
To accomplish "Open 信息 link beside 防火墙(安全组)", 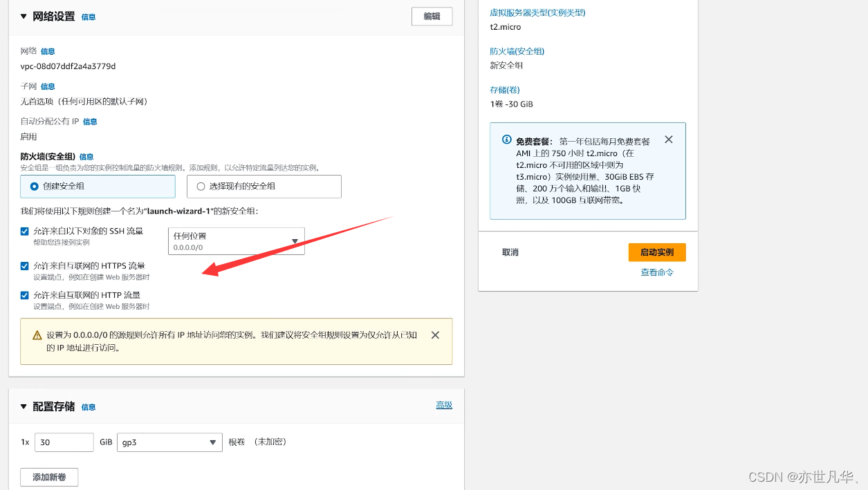I will point(86,157).
